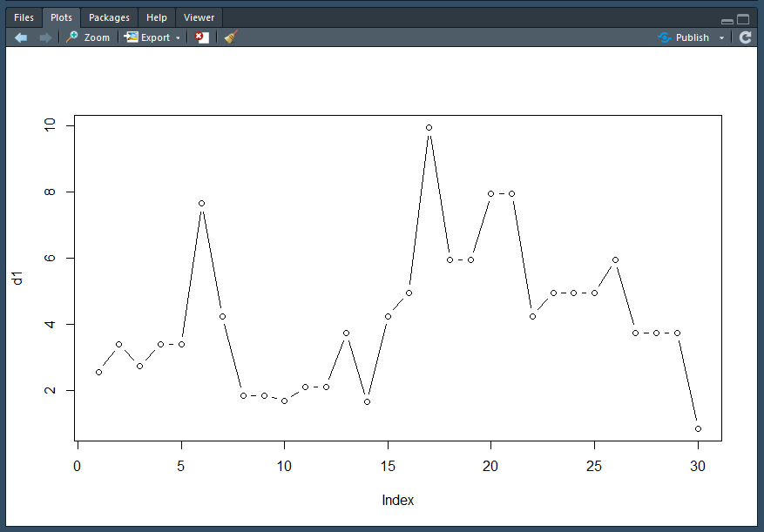Screen dimensions: 764x532
Task: Switch to the Files tab
Action: 24,17
